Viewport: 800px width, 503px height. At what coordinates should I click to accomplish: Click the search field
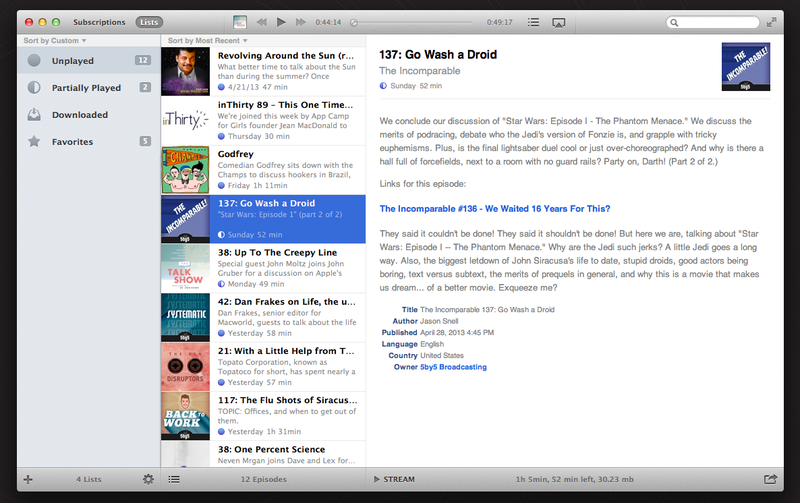[x=713, y=22]
